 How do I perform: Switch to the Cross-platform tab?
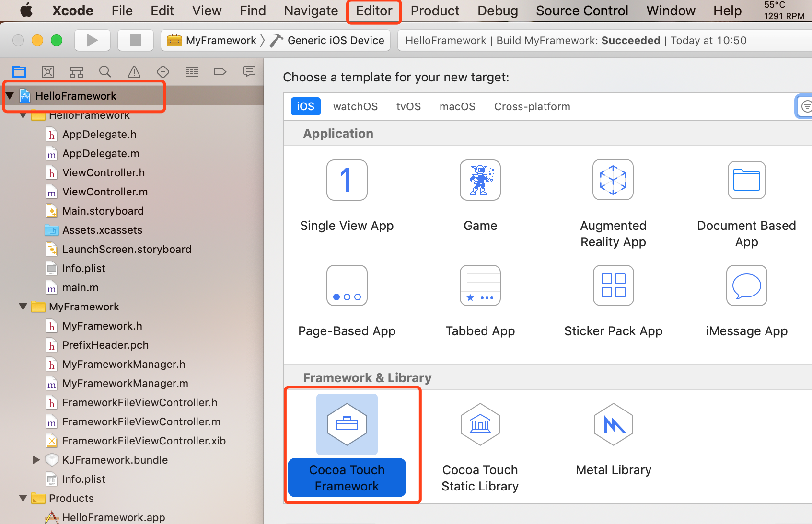[532, 106]
